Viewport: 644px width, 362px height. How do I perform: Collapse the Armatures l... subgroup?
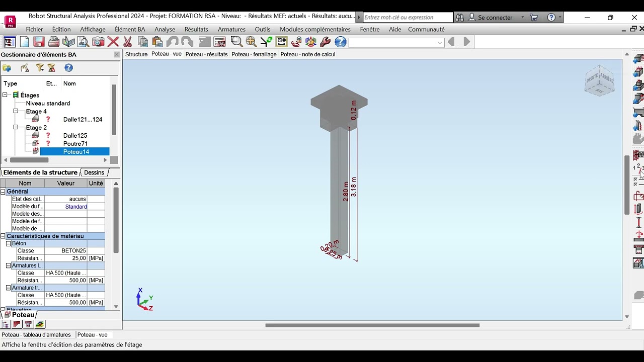[9, 265]
